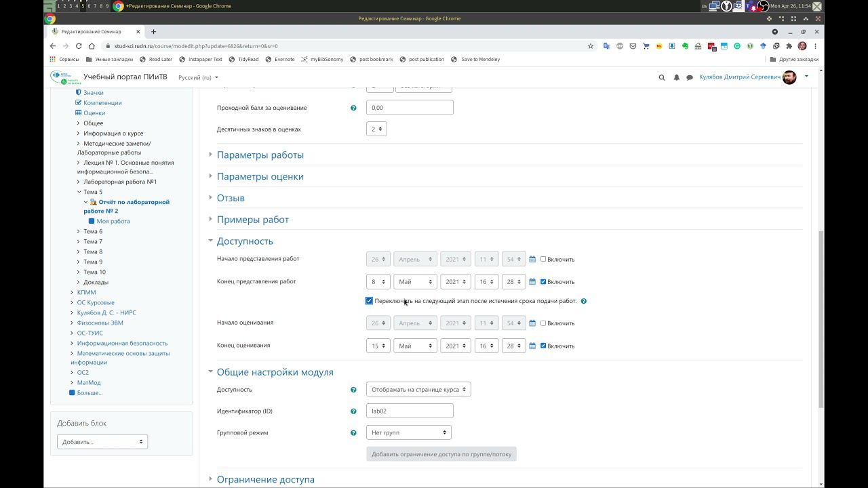The image size is (868, 488).
Task: Open Отображать на странице курса dropdown
Action: [418, 390]
